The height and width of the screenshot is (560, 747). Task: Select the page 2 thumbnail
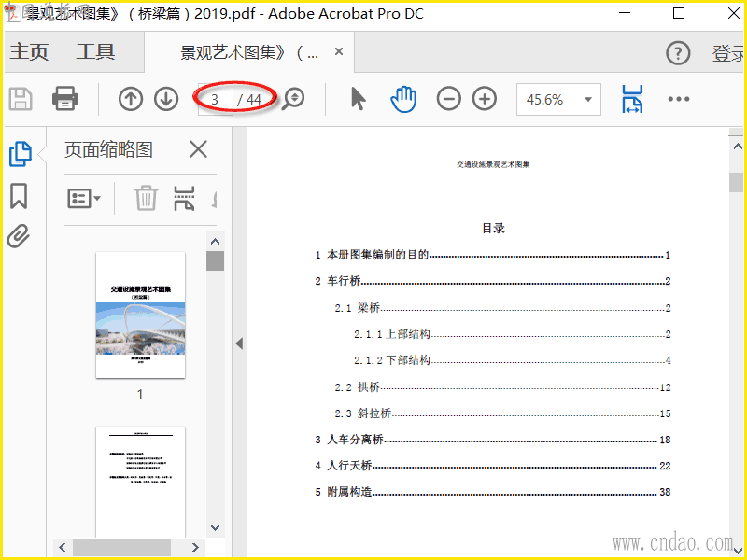pos(141,482)
